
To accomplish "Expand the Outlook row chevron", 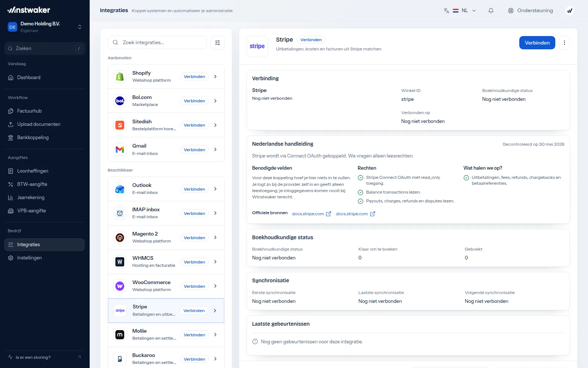I will 215,189.
